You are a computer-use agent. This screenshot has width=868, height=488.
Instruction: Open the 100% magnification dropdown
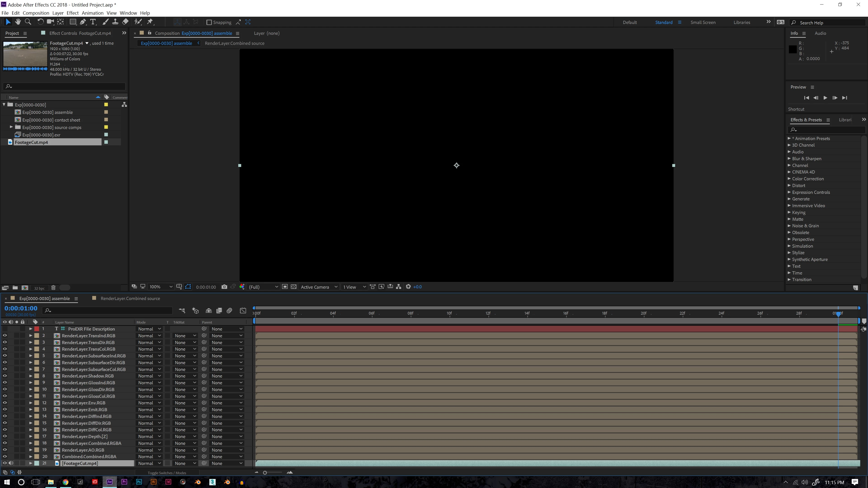click(161, 287)
